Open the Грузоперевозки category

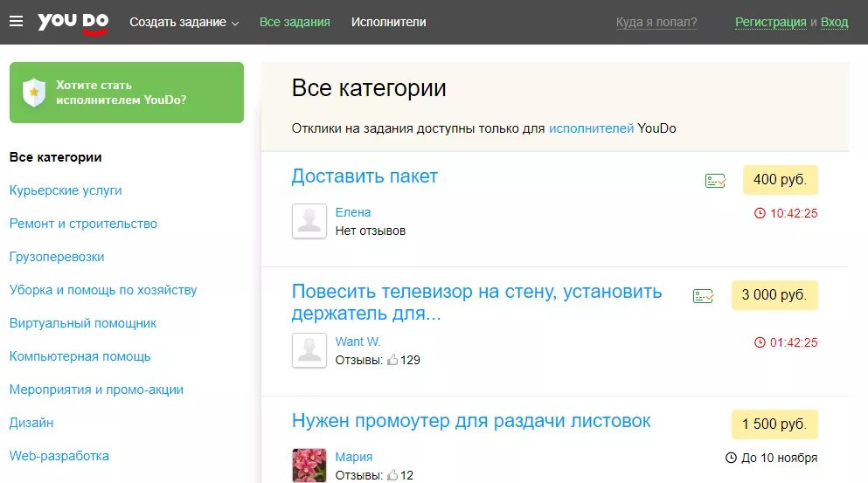(57, 257)
